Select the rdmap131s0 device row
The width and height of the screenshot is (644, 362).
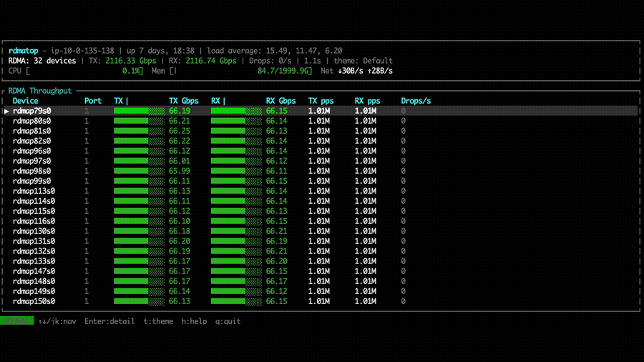click(x=321, y=241)
